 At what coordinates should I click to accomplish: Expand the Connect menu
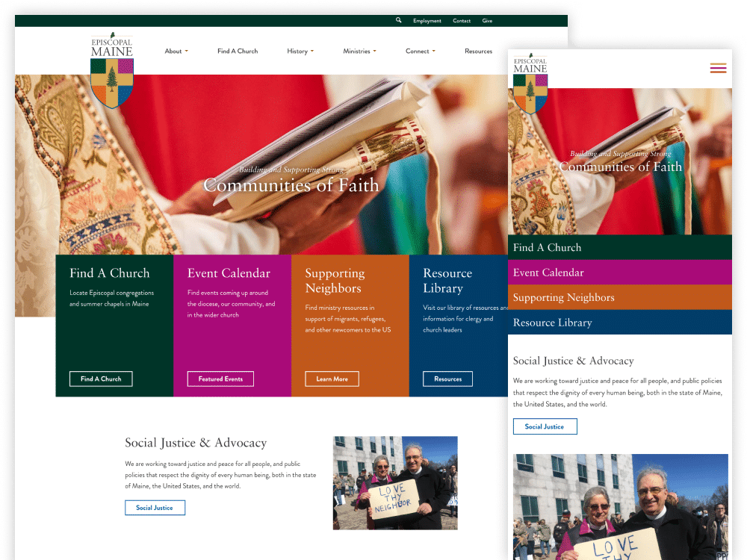pos(420,52)
